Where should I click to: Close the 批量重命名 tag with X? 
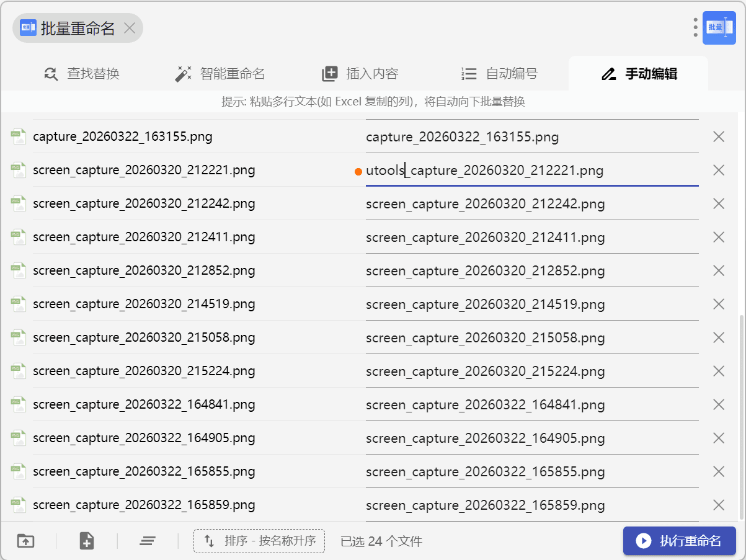click(x=129, y=28)
